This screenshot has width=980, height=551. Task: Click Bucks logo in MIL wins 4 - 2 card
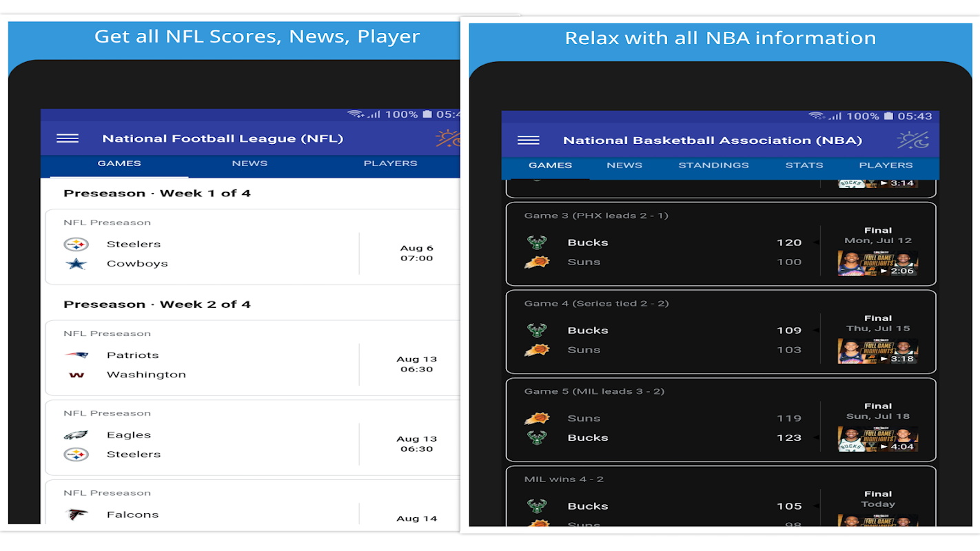[x=537, y=506]
